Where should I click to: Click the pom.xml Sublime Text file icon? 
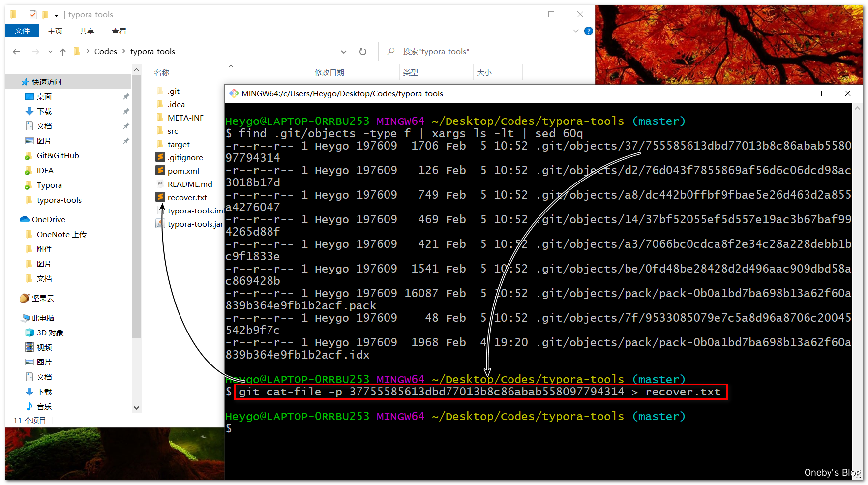pyautogui.click(x=160, y=171)
